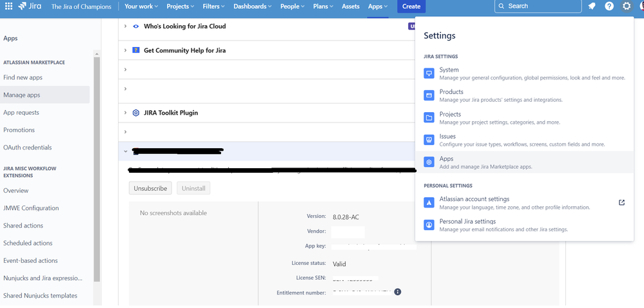
Task: Click the Apps settings icon
Action: tap(429, 162)
